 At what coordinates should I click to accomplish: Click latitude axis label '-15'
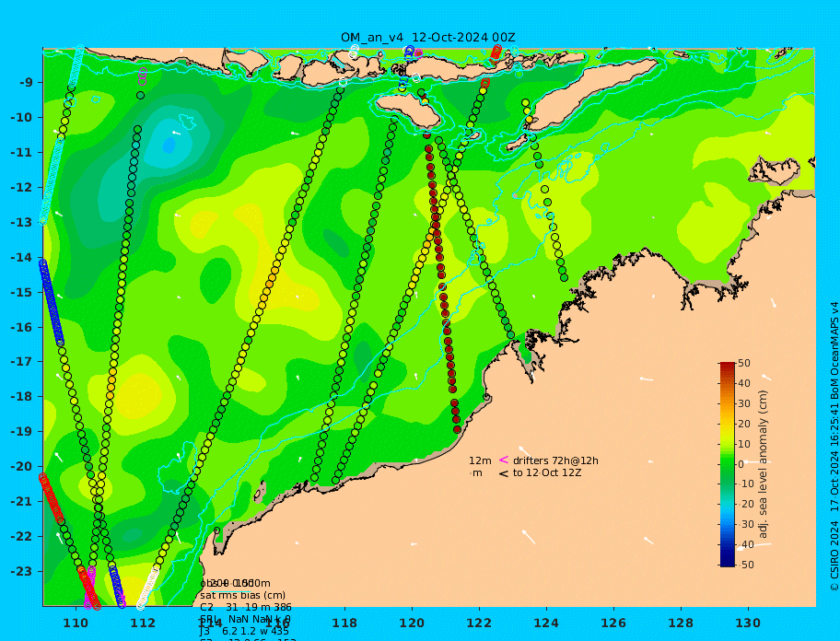21,292
